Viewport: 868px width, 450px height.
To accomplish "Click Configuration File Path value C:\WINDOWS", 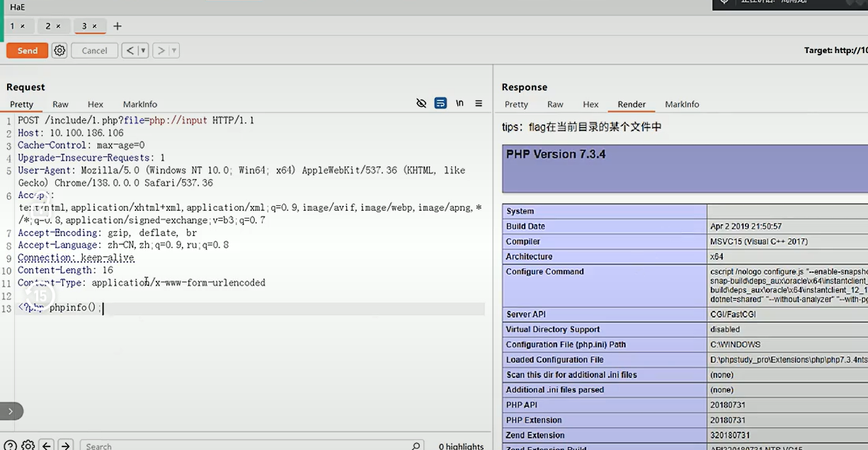I will [735, 345].
